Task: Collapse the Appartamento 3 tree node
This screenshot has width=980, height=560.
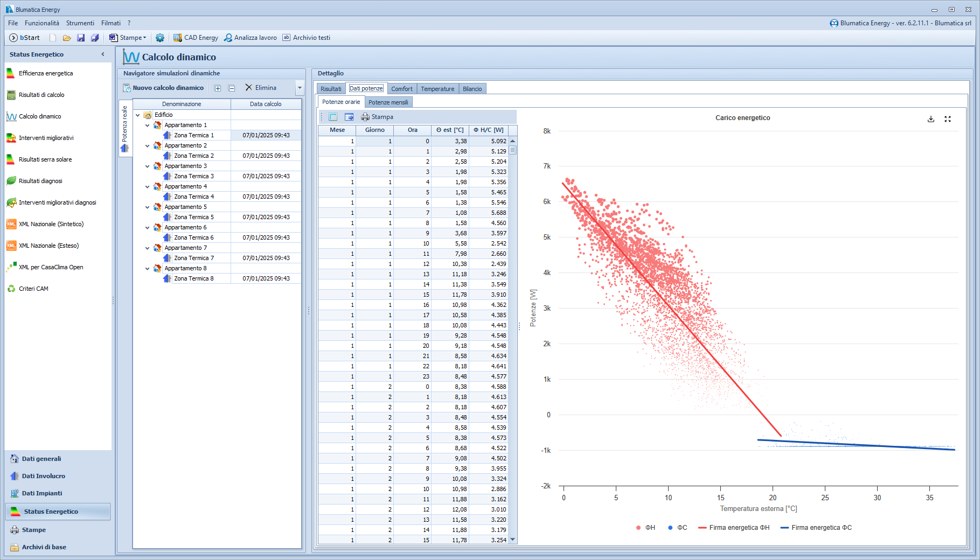Action: [x=148, y=166]
